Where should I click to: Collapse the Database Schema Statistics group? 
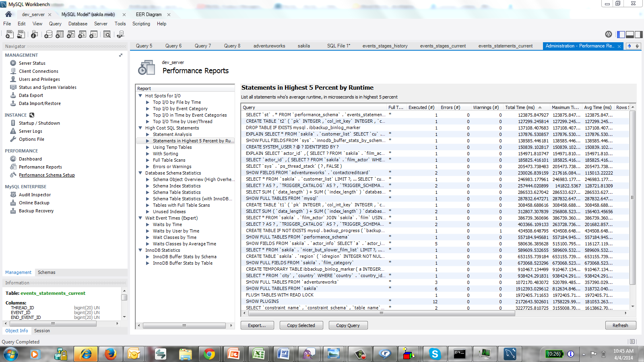[140, 173]
